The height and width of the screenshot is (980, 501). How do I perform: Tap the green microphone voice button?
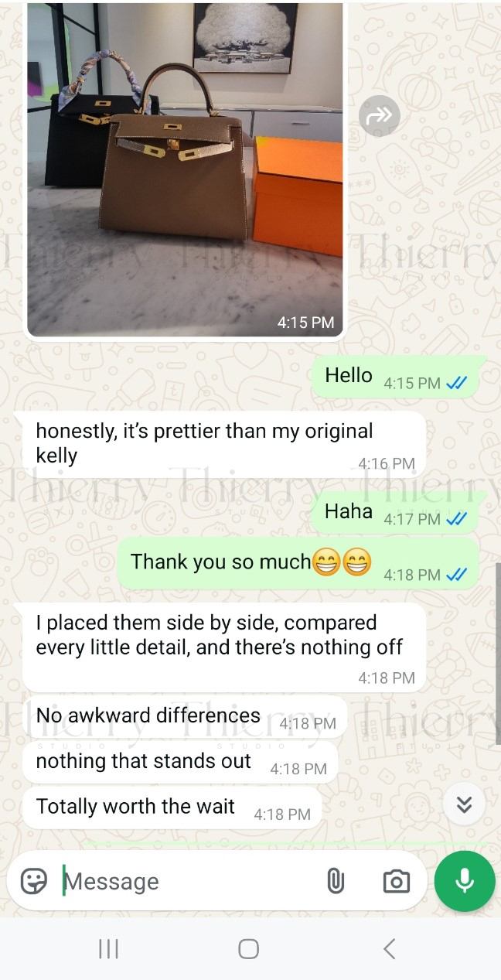464,881
